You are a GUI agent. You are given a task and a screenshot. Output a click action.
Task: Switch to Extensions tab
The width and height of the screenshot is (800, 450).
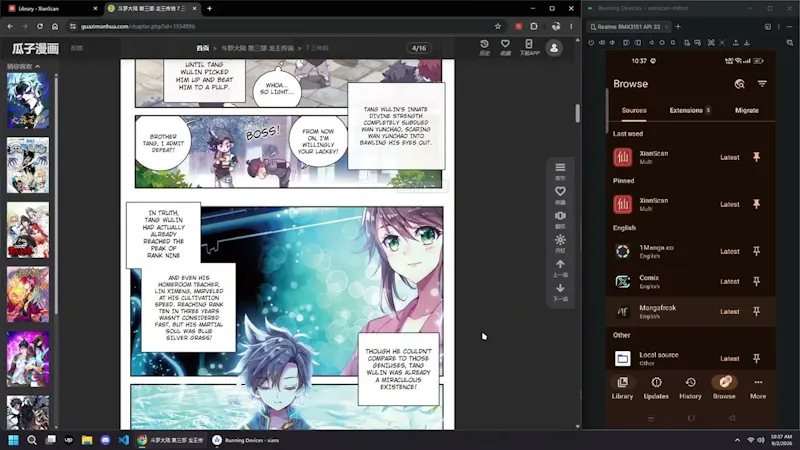coord(690,110)
